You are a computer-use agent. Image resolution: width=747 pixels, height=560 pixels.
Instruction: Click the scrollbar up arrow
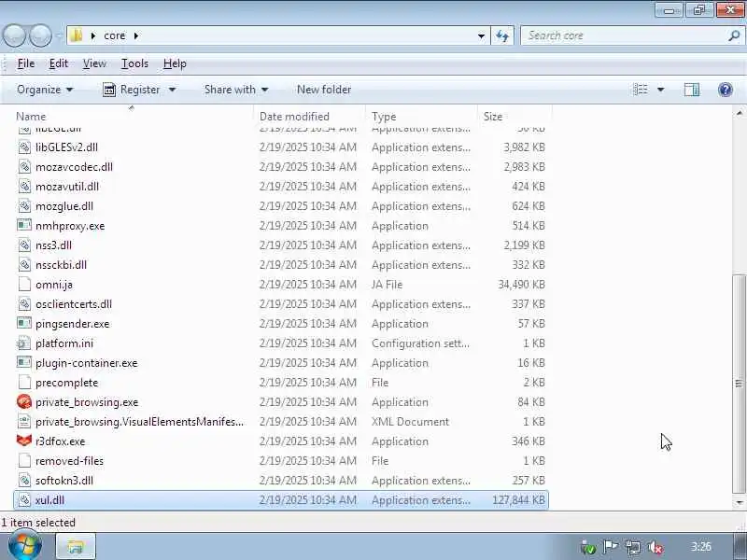(x=739, y=113)
